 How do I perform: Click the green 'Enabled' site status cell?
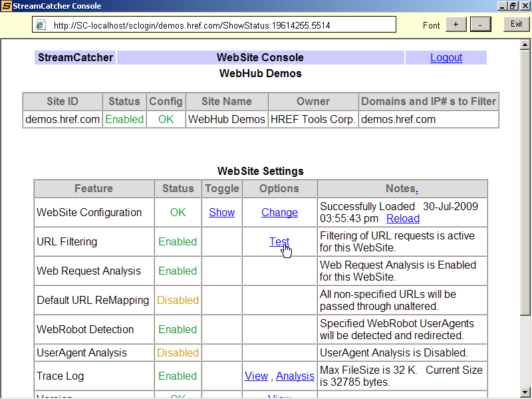[124, 120]
